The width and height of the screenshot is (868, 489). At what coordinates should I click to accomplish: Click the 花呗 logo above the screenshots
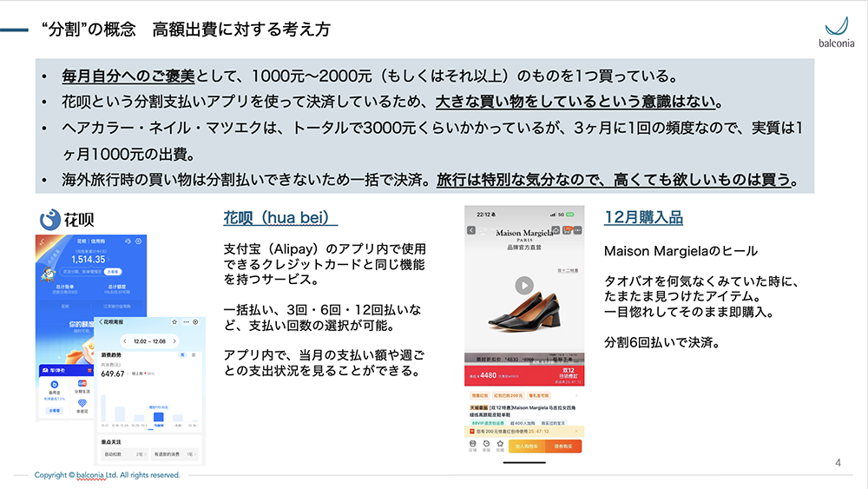[x=67, y=220]
